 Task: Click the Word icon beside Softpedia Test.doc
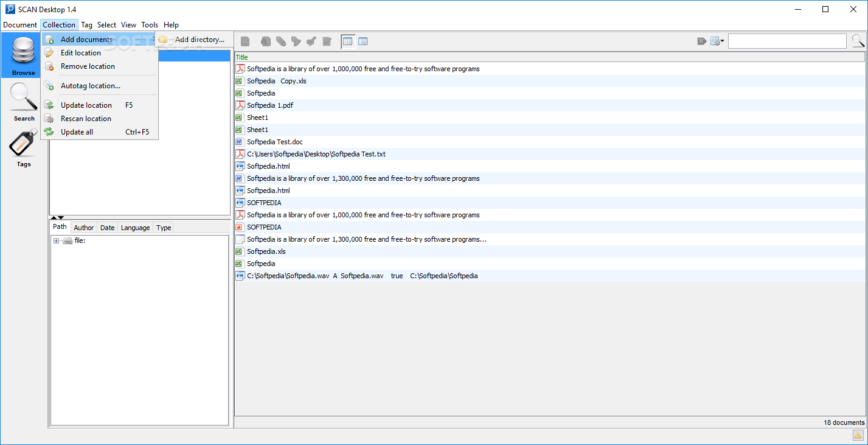pos(240,142)
